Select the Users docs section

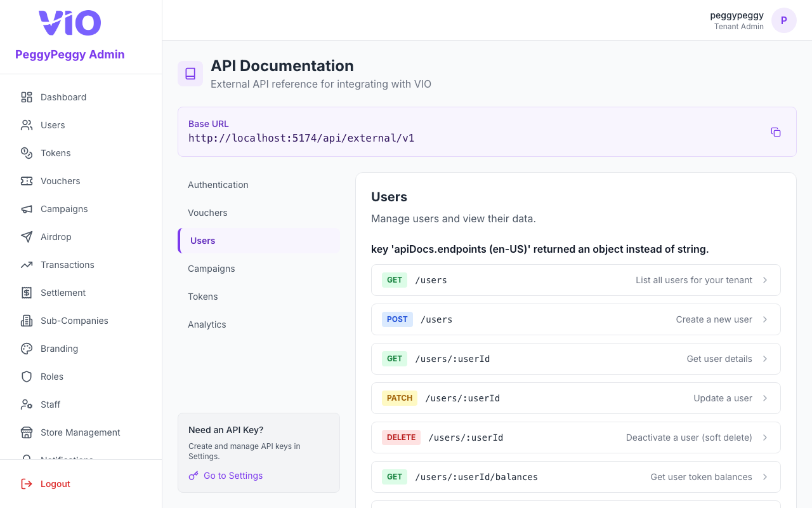pyautogui.click(x=259, y=241)
